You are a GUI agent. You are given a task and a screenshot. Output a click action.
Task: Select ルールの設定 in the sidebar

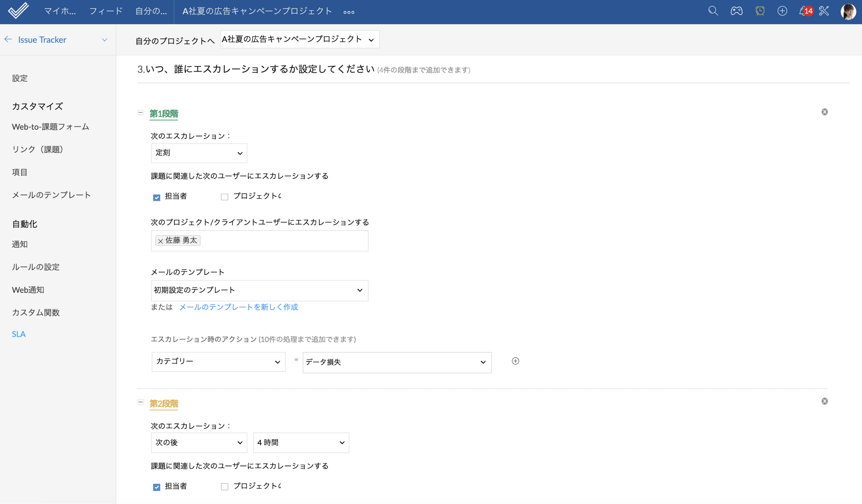[36, 267]
